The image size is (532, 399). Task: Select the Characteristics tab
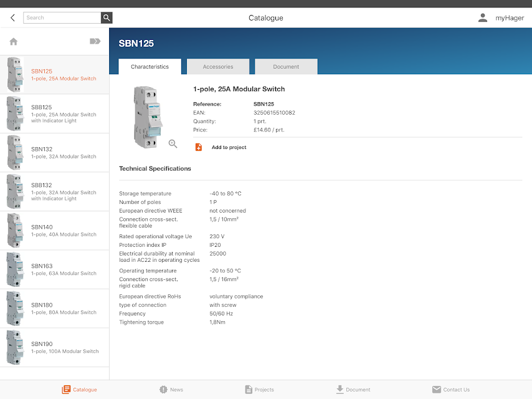150,67
